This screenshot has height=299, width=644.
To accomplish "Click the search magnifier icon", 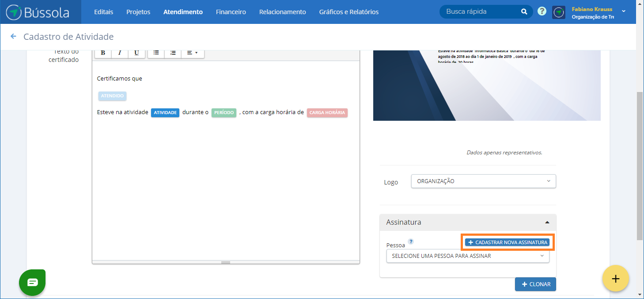I will pos(524,12).
